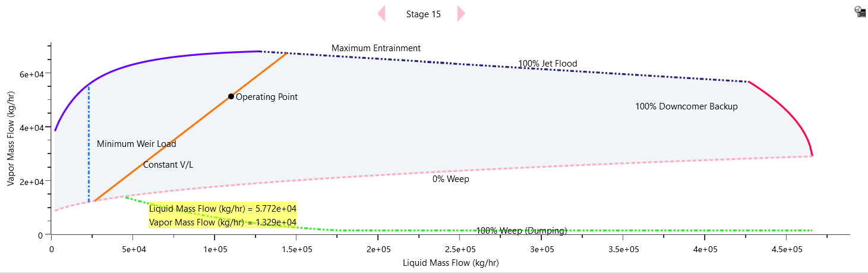
Task: Select the black Operating Point marker
Action: (231, 96)
